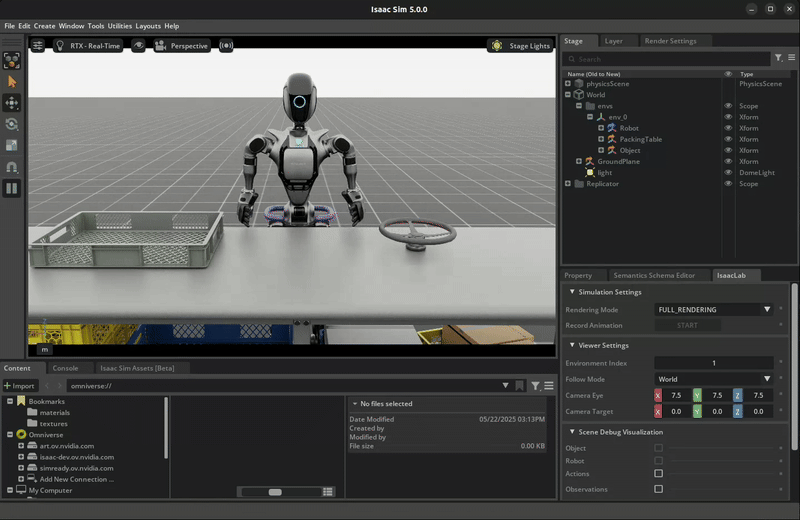This screenshot has width=800, height=520.
Task: Open Content browser options hamburger menu
Action: tap(549, 386)
